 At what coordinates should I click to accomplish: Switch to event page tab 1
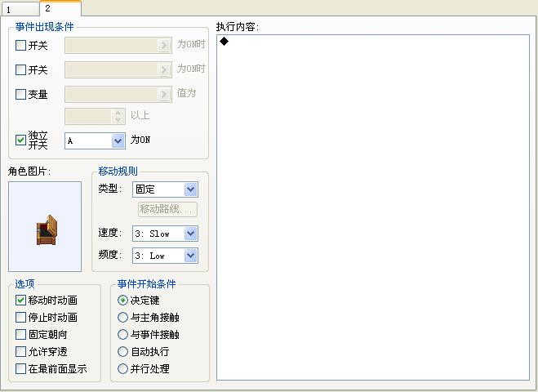20,9
